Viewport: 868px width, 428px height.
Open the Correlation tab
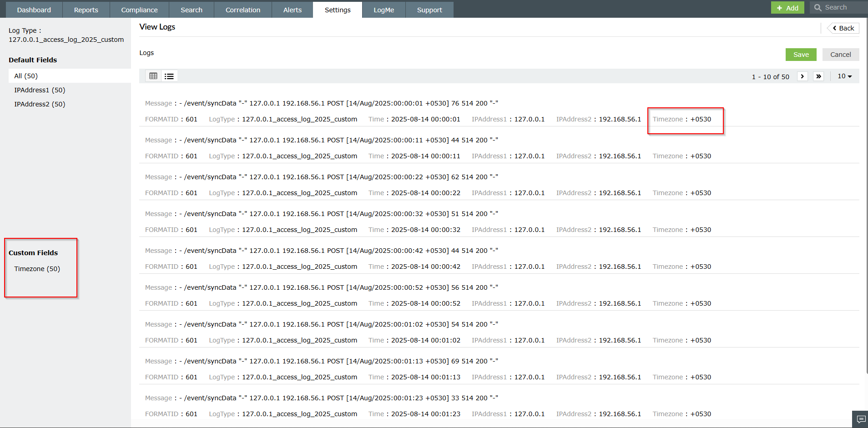(x=243, y=10)
